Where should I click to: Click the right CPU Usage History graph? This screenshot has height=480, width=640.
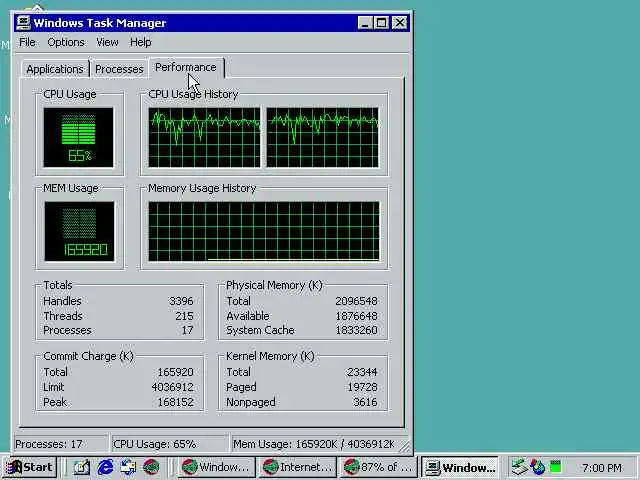[x=322, y=138]
